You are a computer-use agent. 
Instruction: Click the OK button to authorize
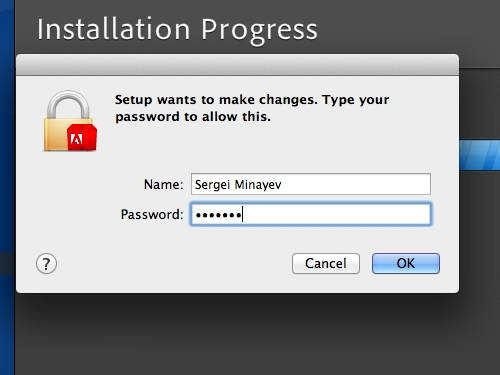(x=406, y=263)
